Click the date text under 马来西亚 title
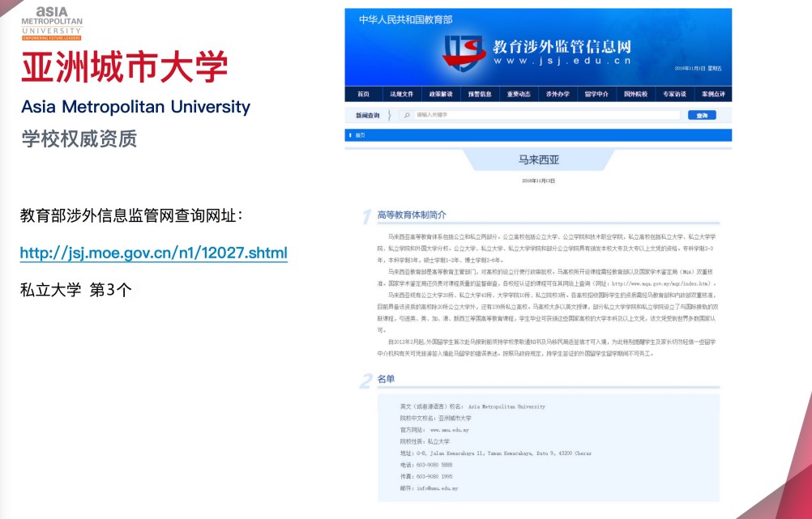Screen dimensions: 812x519 click(539, 181)
